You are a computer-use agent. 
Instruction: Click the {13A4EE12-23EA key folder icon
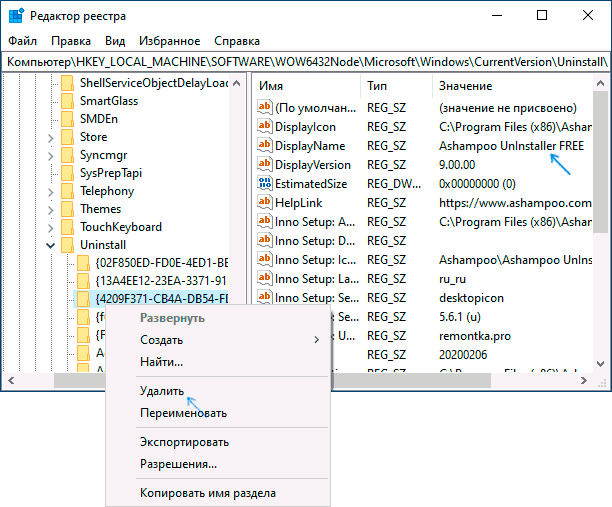pyautogui.click(x=83, y=281)
